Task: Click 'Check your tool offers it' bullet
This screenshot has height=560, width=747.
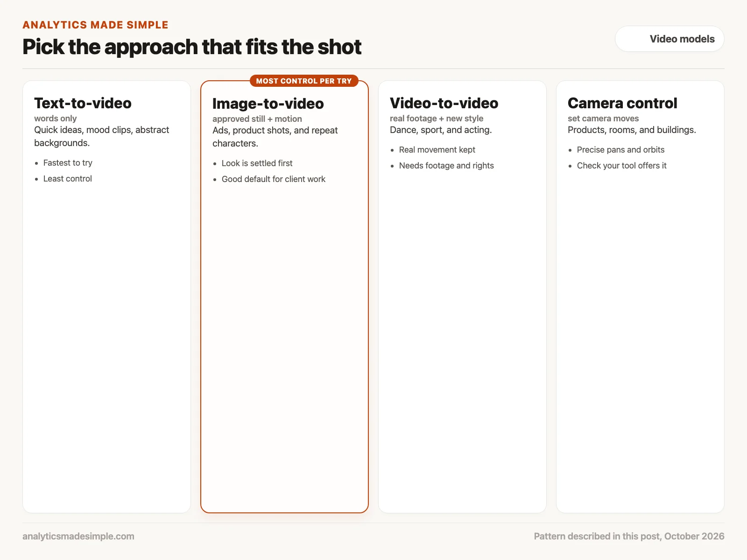Action: click(x=621, y=166)
